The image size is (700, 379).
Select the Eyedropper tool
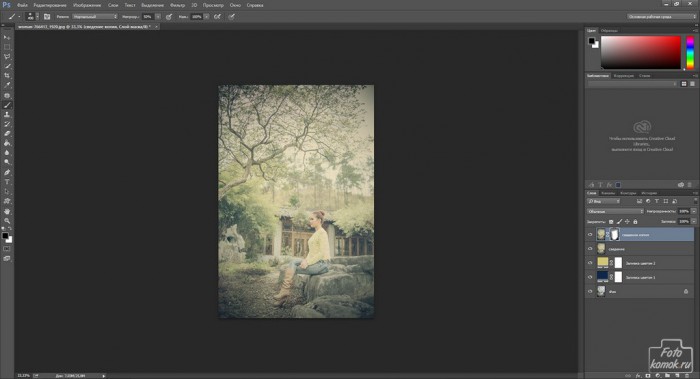point(7,85)
